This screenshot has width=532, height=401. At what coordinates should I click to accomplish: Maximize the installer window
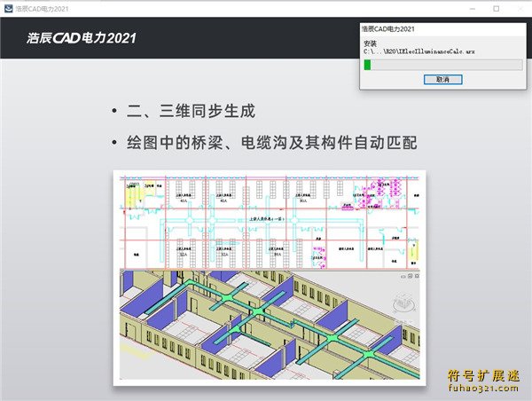[496, 9]
